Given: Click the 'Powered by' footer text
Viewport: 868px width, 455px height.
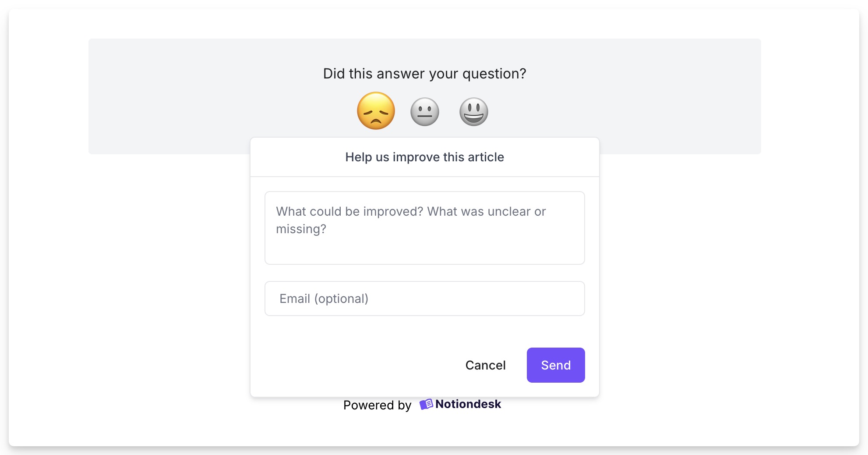Looking at the screenshot, I should (x=378, y=405).
